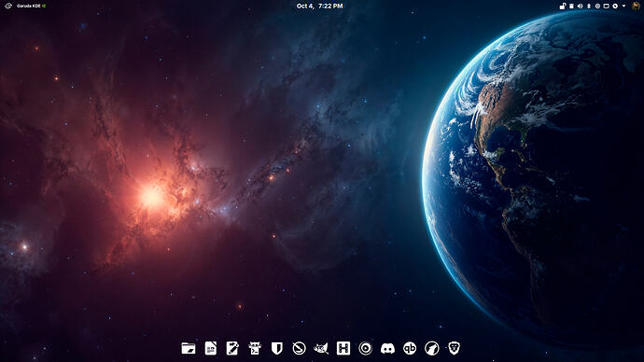Click the hexagon tray icon
Viewport: 644px width, 362px height.
[x=615, y=7]
